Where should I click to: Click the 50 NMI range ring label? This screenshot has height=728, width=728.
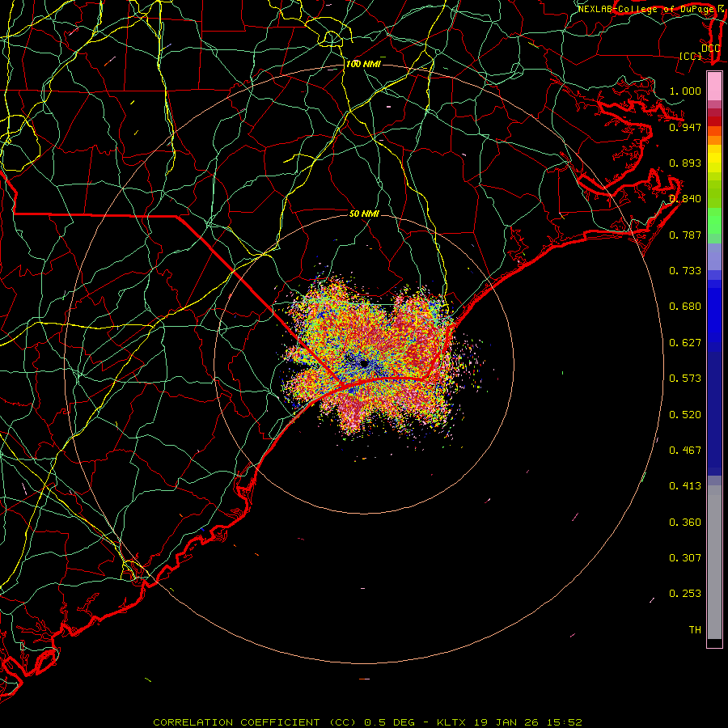[365, 214]
